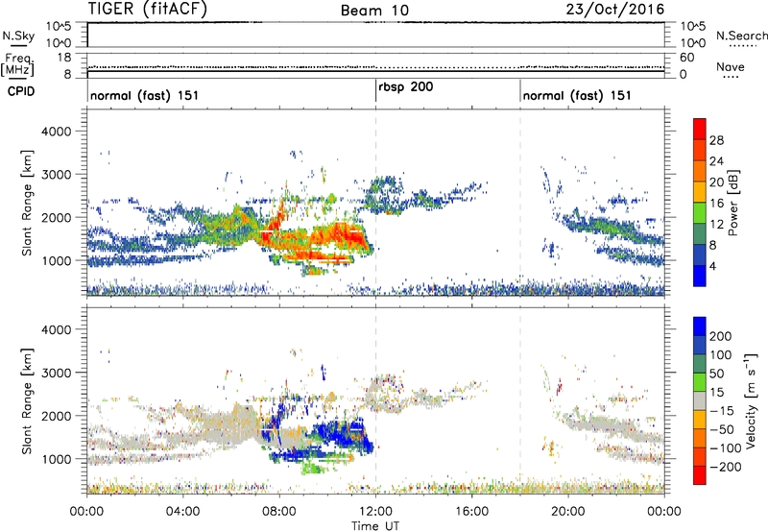Select the 1000 tick of the Velocity panel

coord(56,459)
